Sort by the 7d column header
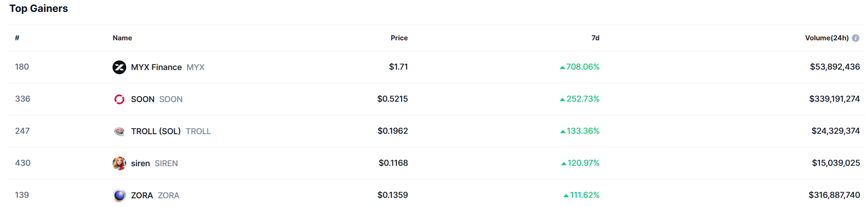The width and height of the screenshot is (868, 207). click(595, 38)
